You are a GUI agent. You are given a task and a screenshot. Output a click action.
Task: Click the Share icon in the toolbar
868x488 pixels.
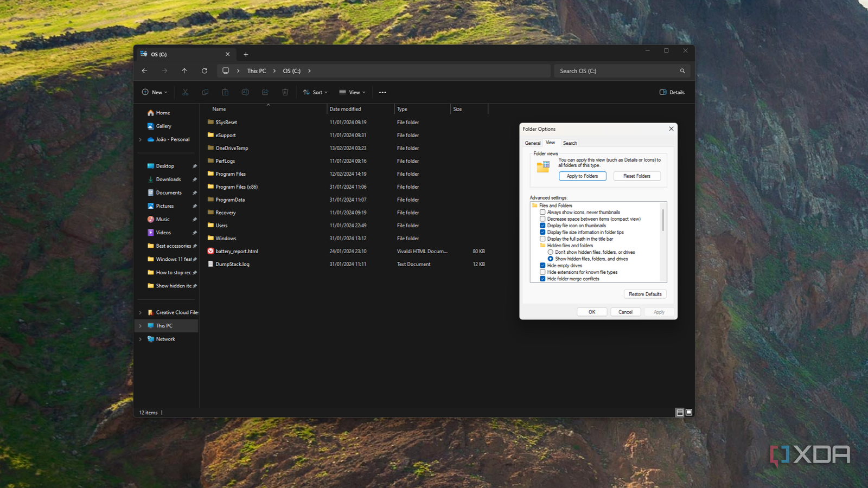pos(265,92)
